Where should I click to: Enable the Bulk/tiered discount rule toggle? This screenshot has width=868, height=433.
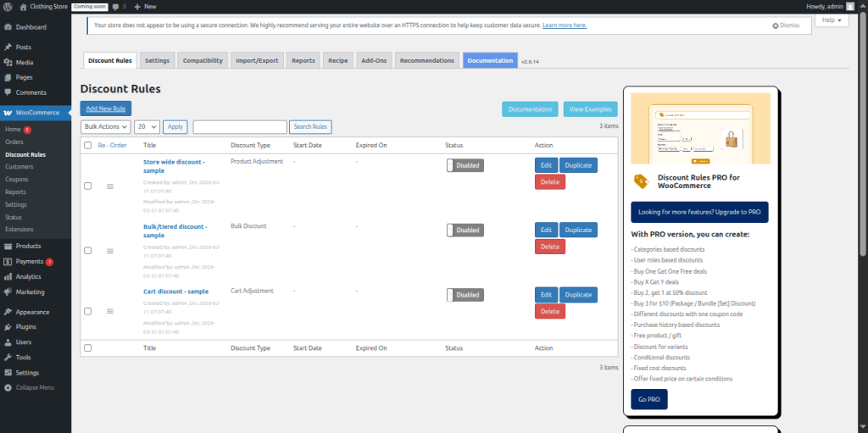point(465,230)
